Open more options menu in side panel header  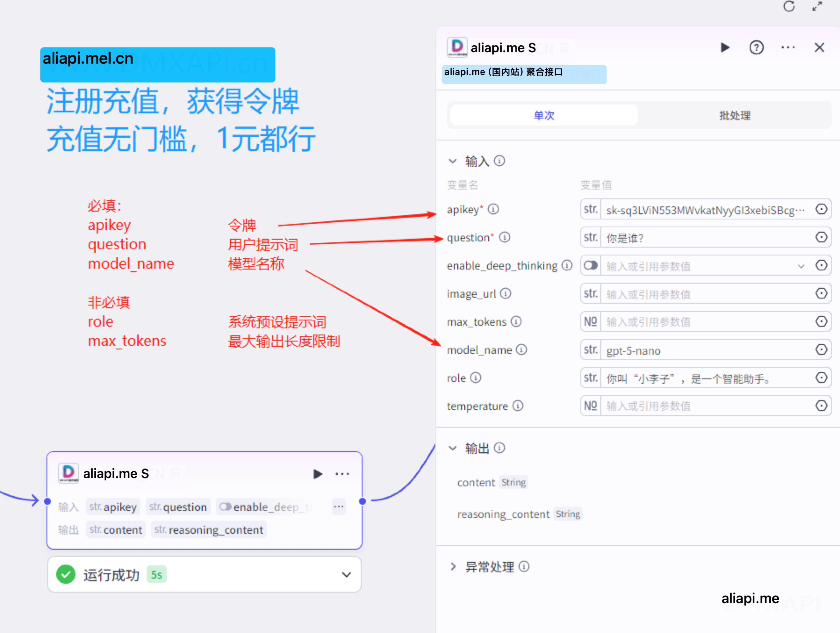[788, 47]
